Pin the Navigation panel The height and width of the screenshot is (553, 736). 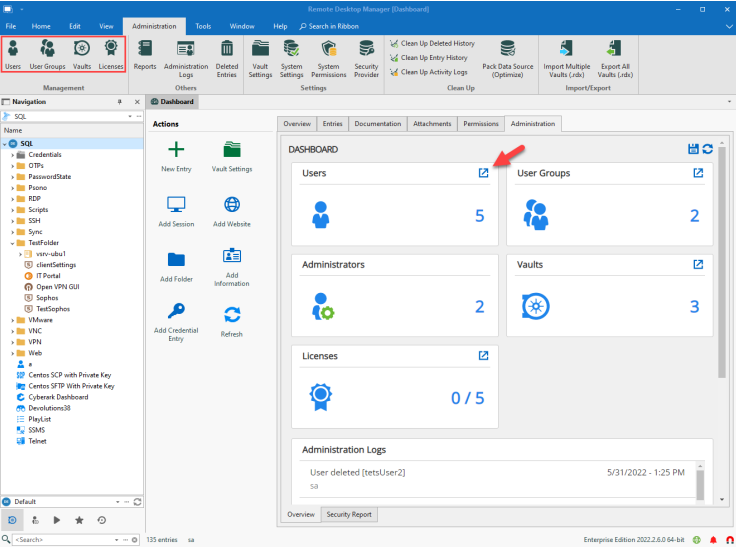pos(120,102)
